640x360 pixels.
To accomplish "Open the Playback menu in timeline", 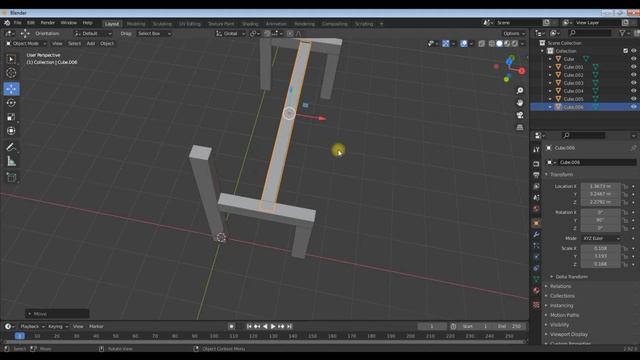I will 32,327.
